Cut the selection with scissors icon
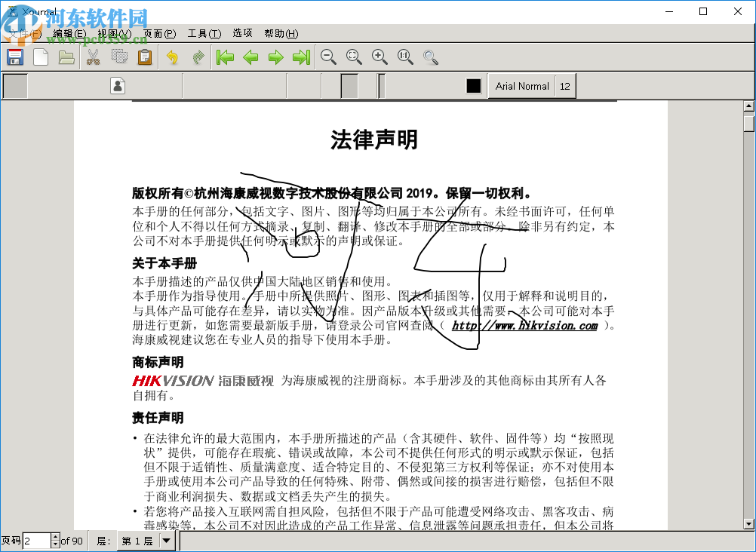 coord(93,57)
